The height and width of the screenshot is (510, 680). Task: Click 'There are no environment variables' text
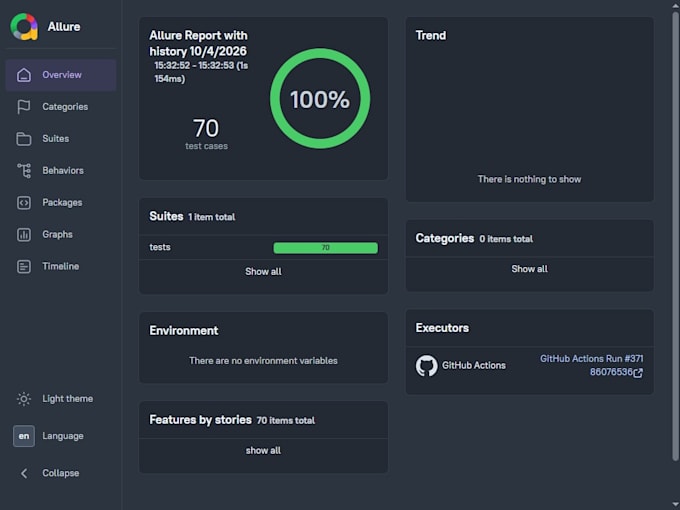point(263,361)
